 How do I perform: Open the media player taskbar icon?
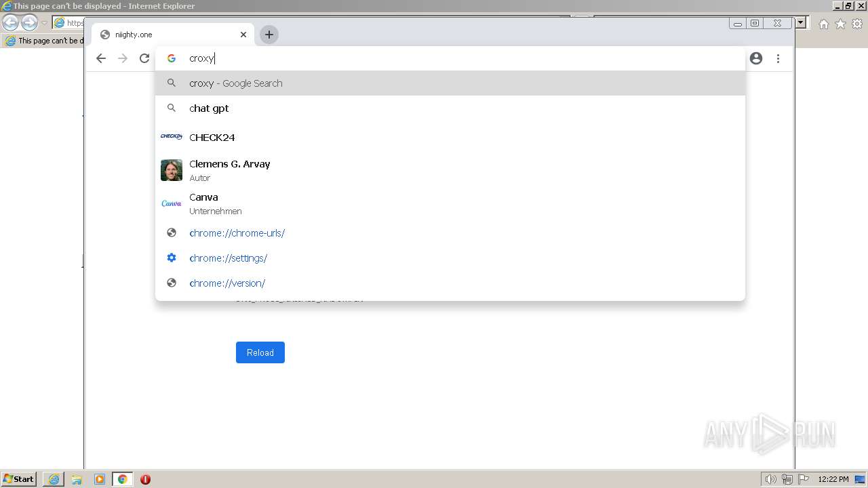[x=100, y=479]
